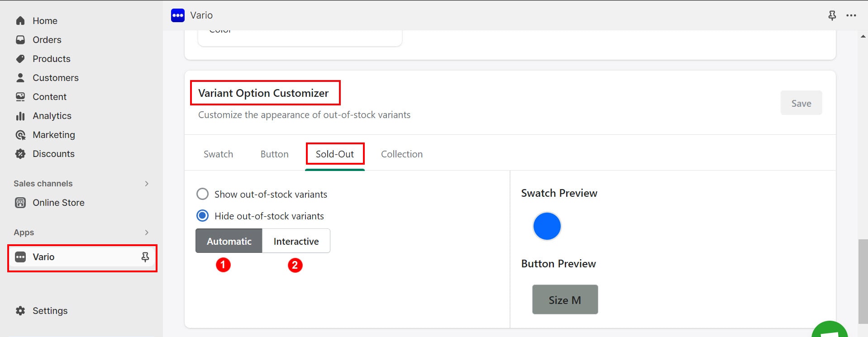Click the Orders inbox icon
This screenshot has width=868, height=337.
pyautogui.click(x=20, y=40)
